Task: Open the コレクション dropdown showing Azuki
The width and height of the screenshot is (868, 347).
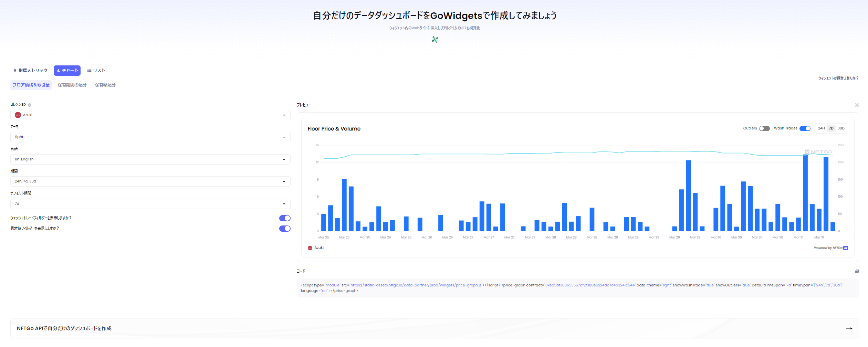Action: (150, 115)
